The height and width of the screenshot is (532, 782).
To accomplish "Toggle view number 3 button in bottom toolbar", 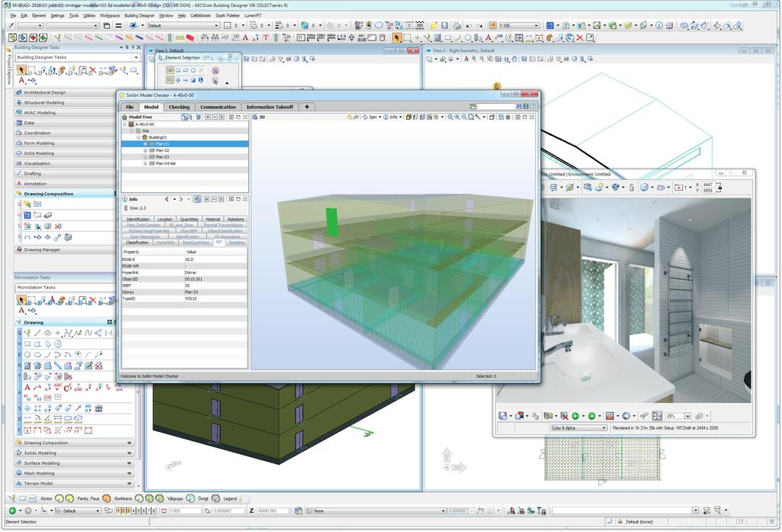I will click(128, 511).
